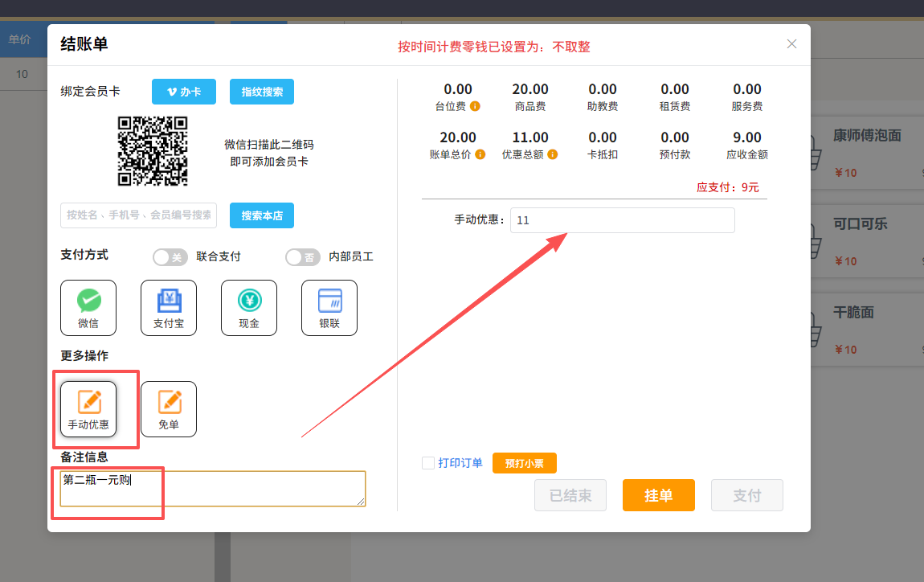Click the 办卡 card registration button
This screenshot has height=582, width=924.
pyautogui.click(x=184, y=92)
